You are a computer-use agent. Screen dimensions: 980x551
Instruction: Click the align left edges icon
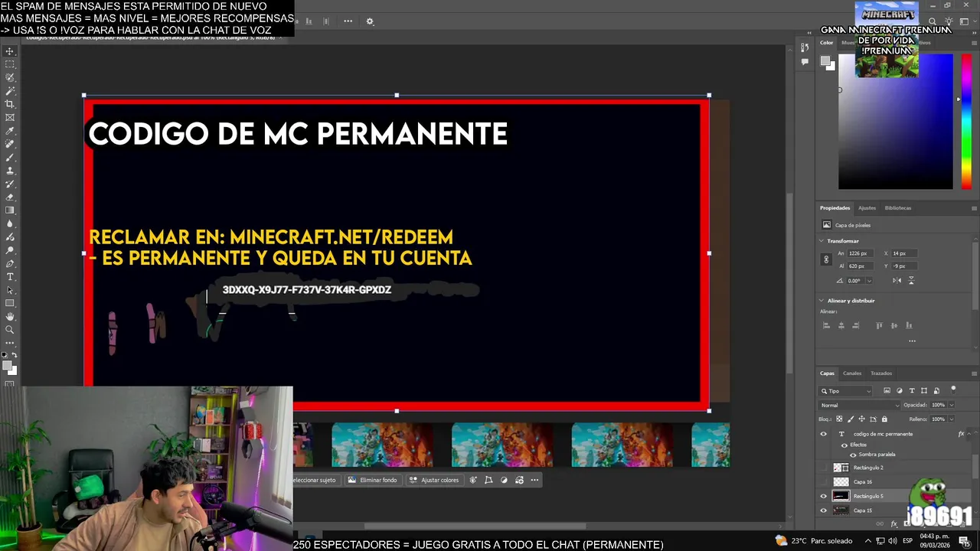pyautogui.click(x=826, y=325)
